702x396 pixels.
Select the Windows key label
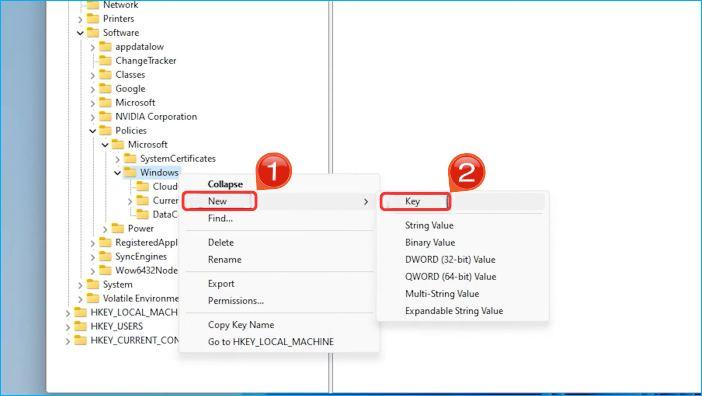[159, 172]
